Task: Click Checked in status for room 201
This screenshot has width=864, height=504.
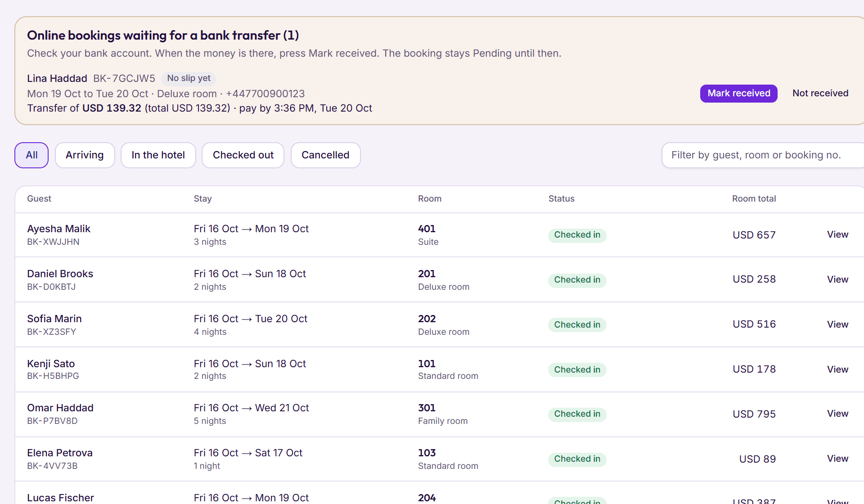Action: pyautogui.click(x=577, y=280)
